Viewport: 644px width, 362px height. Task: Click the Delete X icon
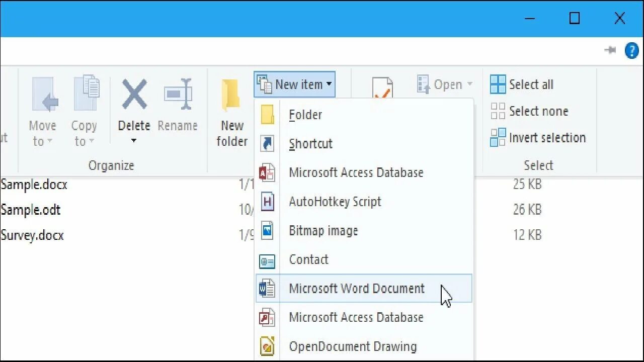134,94
